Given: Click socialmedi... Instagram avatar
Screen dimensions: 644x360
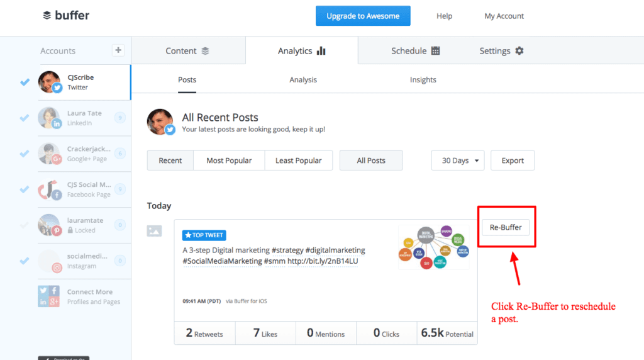Looking at the screenshot, I should [49, 261].
